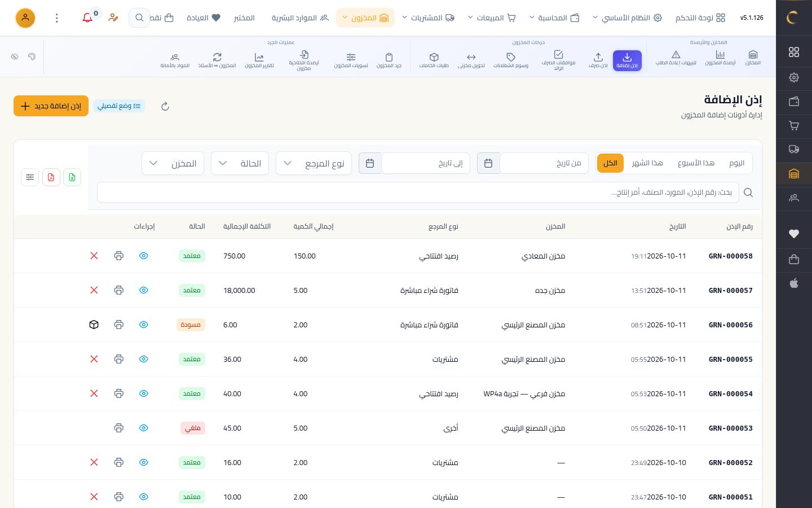Expand المحاسبة accounting top menu
812x508 pixels.
pos(554,18)
